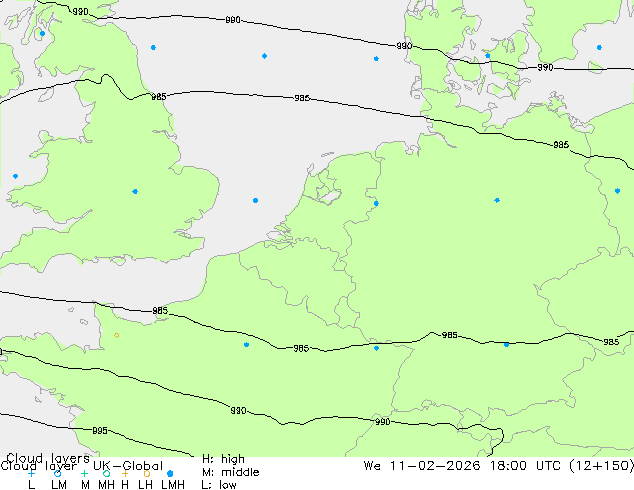Click the blue marker in the Irish Sea

coord(15,176)
